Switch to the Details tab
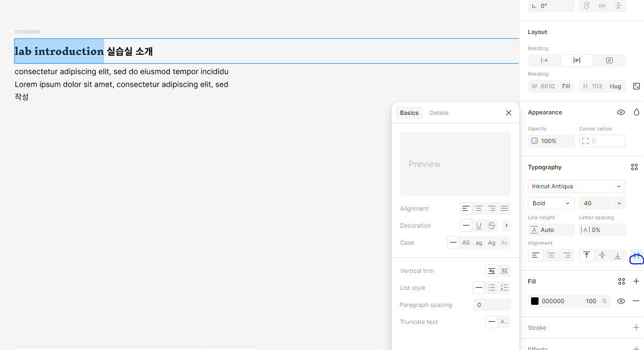The width and height of the screenshot is (644, 350). click(x=439, y=113)
